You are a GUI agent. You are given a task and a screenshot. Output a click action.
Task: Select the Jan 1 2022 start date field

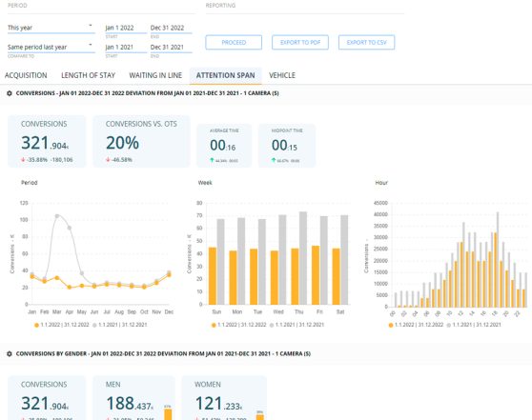[126, 28]
